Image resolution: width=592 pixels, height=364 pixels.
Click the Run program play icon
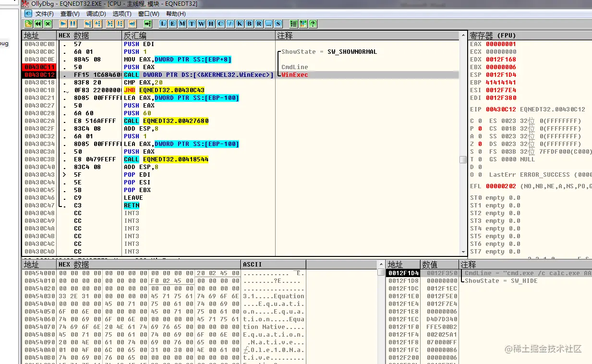[63, 24]
